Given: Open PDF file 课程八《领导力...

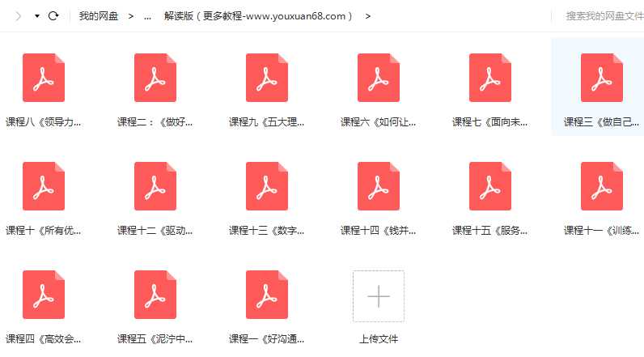Looking at the screenshot, I should pyautogui.click(x=44, y=79).
